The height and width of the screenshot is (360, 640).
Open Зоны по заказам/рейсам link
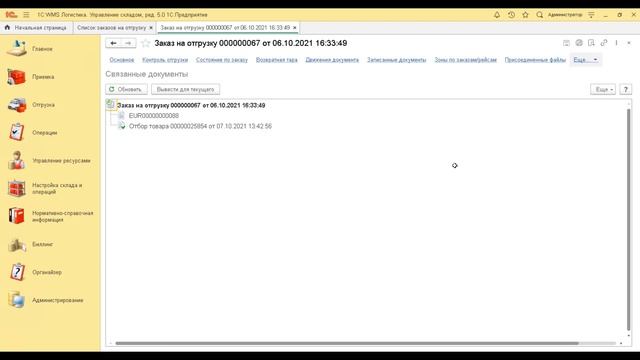pos(465,60)
